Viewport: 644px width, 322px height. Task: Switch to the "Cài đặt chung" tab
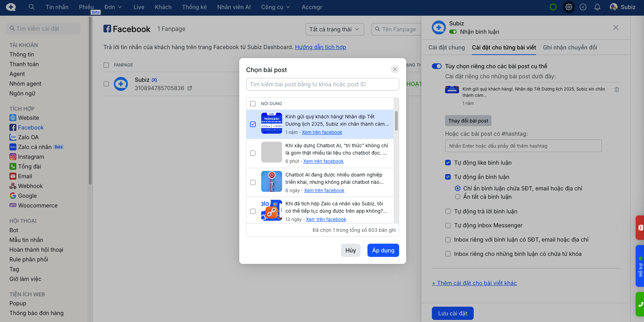[x=446, y=47]
